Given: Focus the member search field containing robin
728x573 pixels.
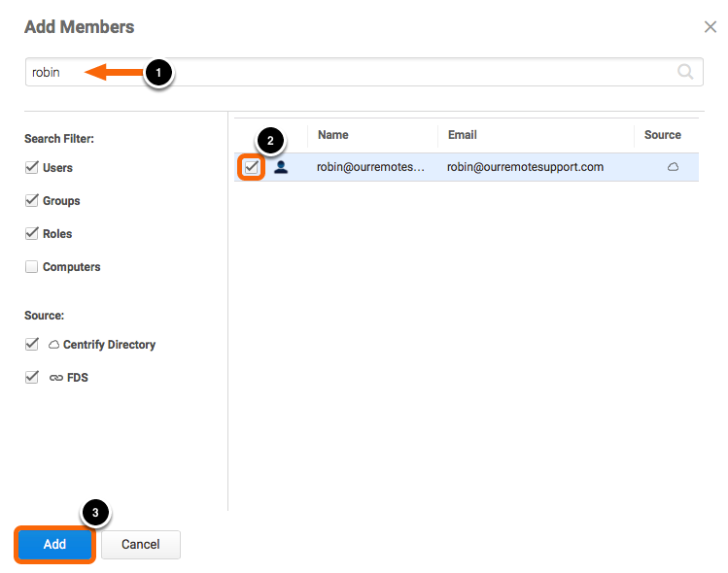Looking at the screenshot, I should click(x=364, y=72).
